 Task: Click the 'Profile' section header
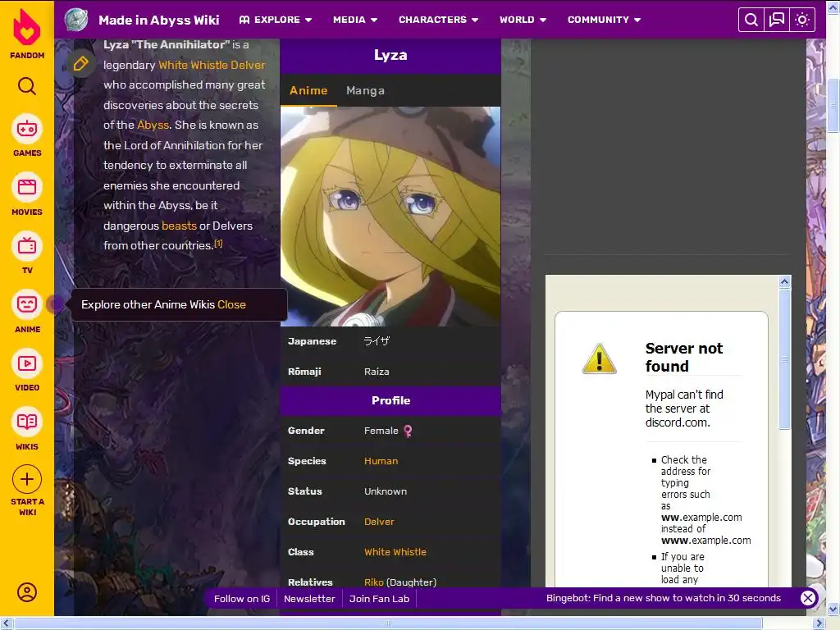pos(390,400)
